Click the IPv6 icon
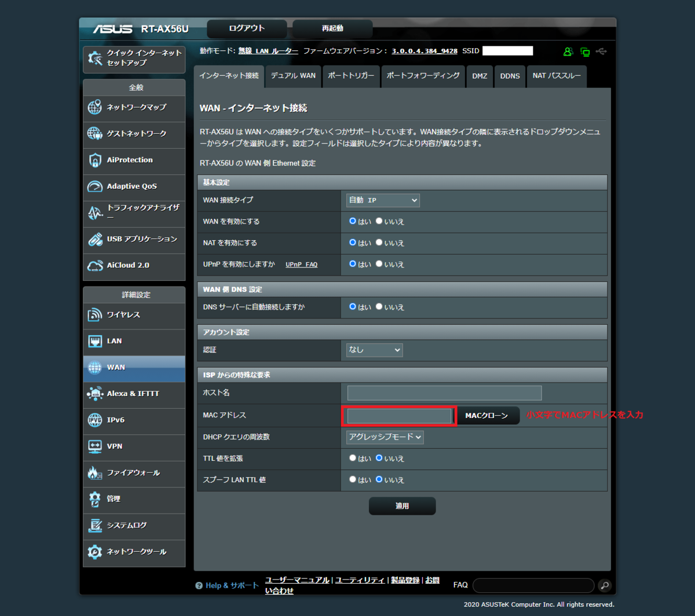 [x=95, y=420]
